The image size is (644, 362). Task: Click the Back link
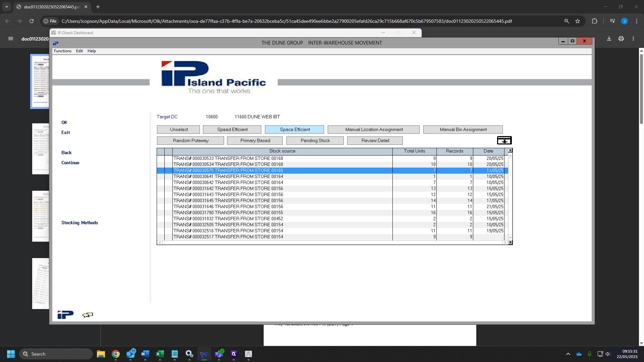(66, 153)
